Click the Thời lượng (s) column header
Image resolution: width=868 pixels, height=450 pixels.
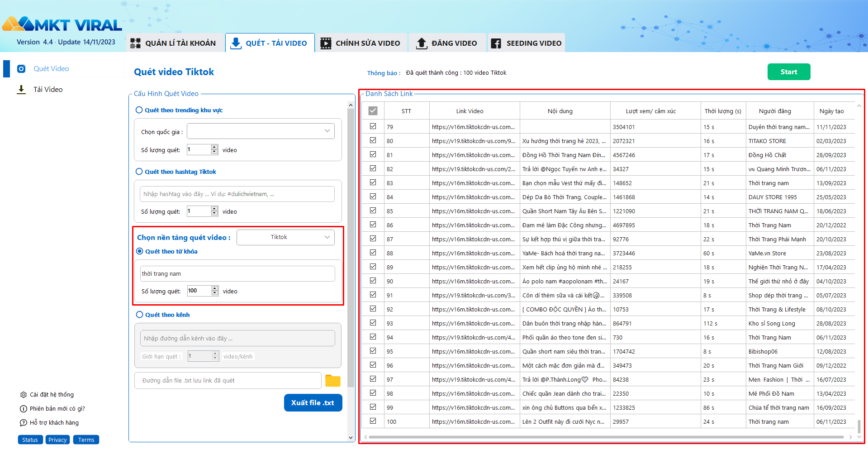tap(723, 111)
